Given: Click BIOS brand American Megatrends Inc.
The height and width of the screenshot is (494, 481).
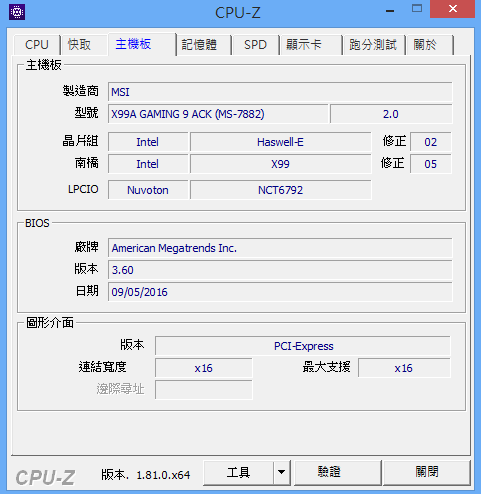Looking at the screenshot, I should click(280, 248).
